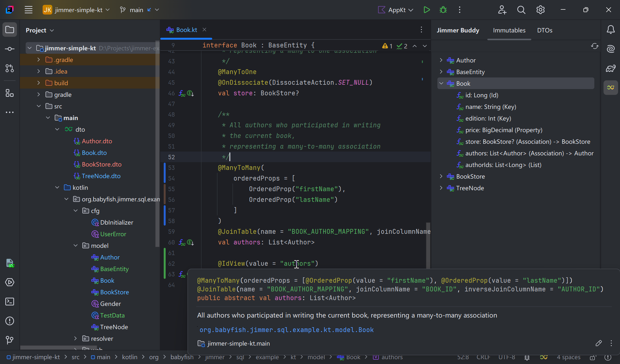Click the Search Everywhere magnifier icon

[521, 10]
